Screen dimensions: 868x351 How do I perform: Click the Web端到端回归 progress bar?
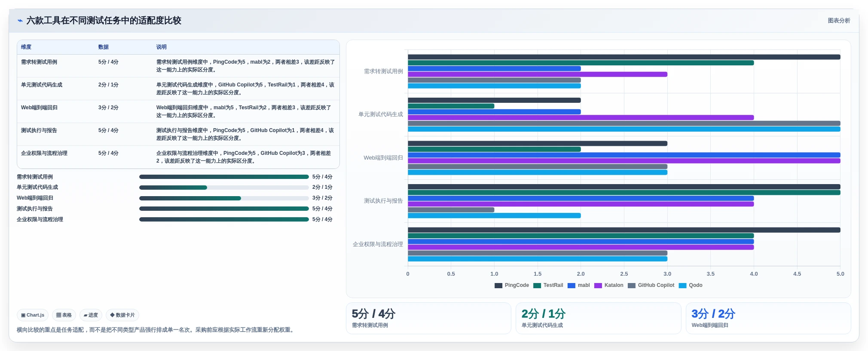tap(224, 198)
